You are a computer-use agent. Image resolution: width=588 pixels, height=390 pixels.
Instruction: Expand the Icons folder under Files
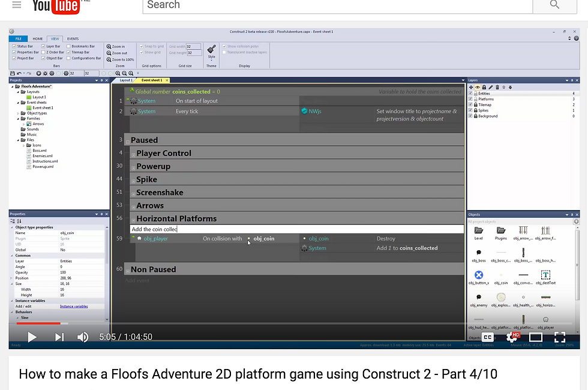pos(23,145)
